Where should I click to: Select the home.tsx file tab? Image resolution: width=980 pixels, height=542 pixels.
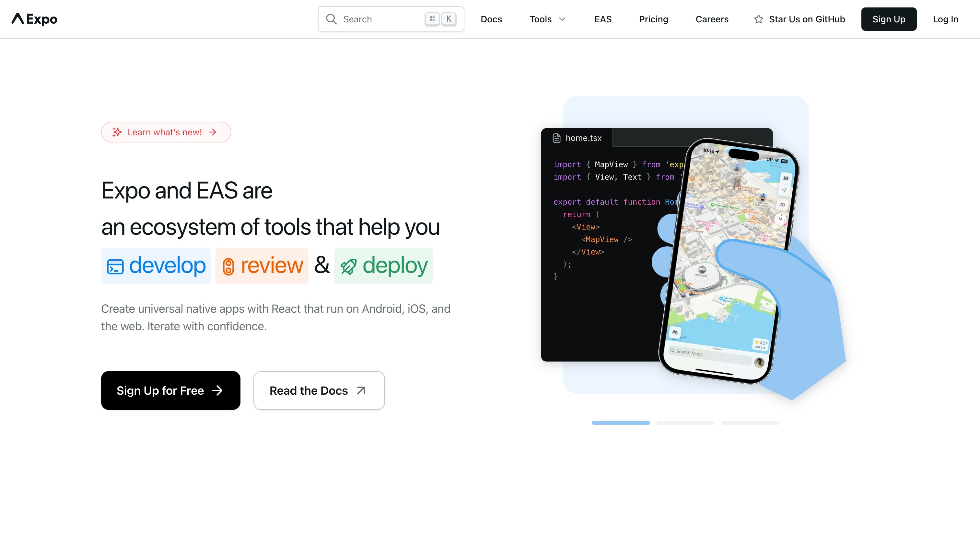577,138
